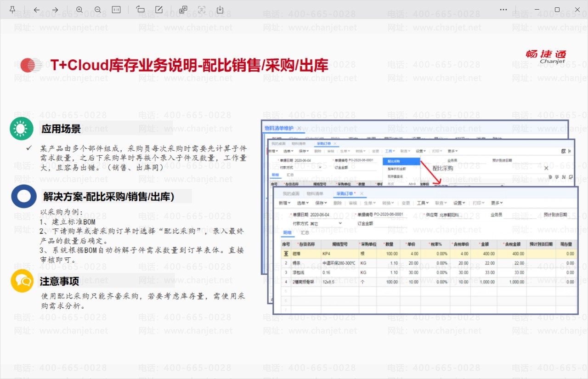Open the 明细 tab in front screenshot
The width and height of the screenshot is (588, 379).
287,233
